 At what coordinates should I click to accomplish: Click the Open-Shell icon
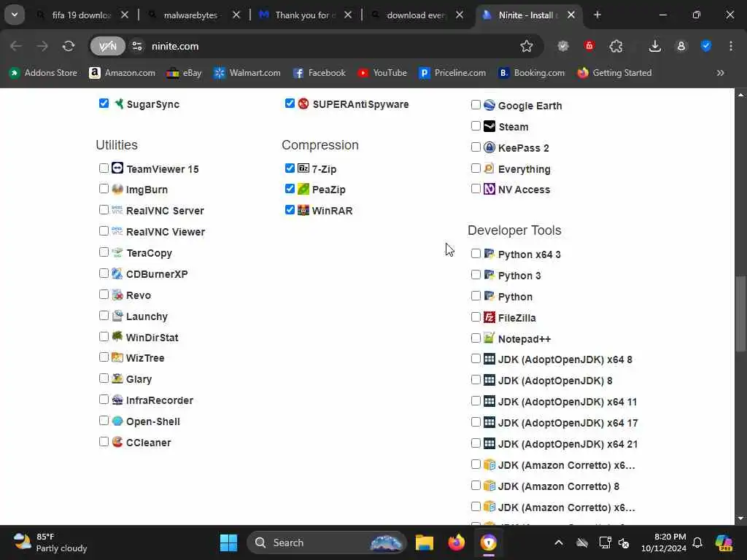117,421
